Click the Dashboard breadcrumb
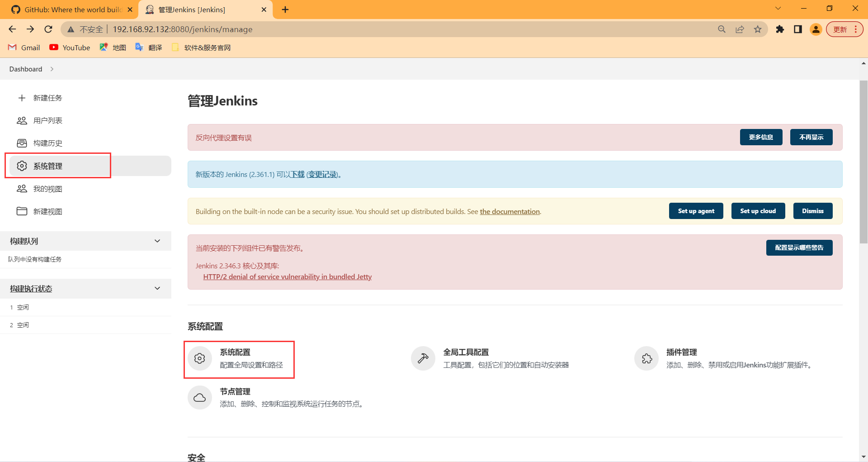The width and height of the screenshot is (868, 462). [x=26, y=69]
